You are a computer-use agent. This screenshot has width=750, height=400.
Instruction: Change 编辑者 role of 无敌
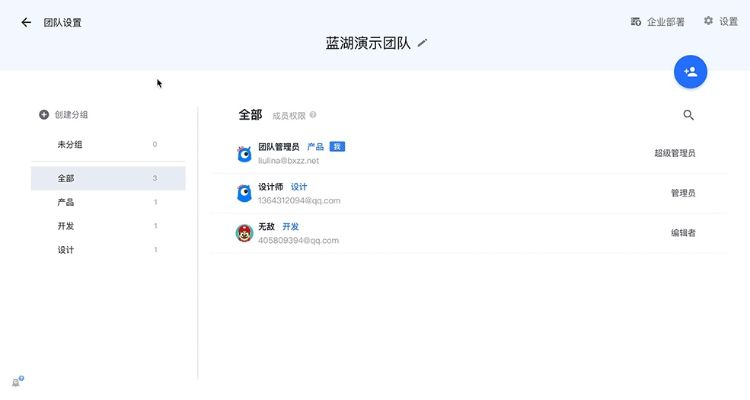click(x=683, y=233)
